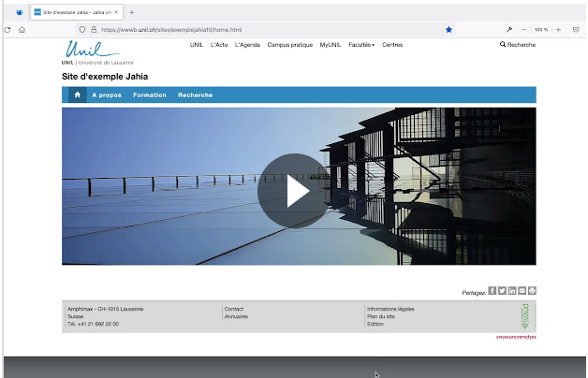Reload the page in browser toolbar
This screenshot has width=588, height=378.
tap(7, 30)
